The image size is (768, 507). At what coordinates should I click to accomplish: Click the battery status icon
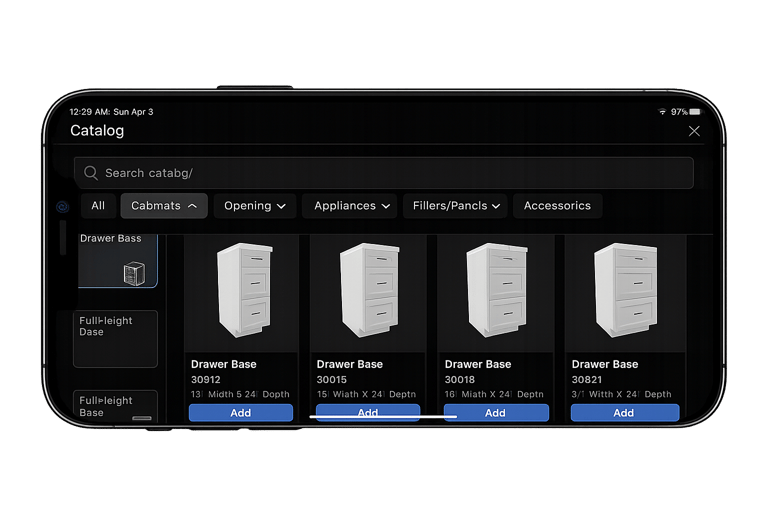[x=695, y=112]
